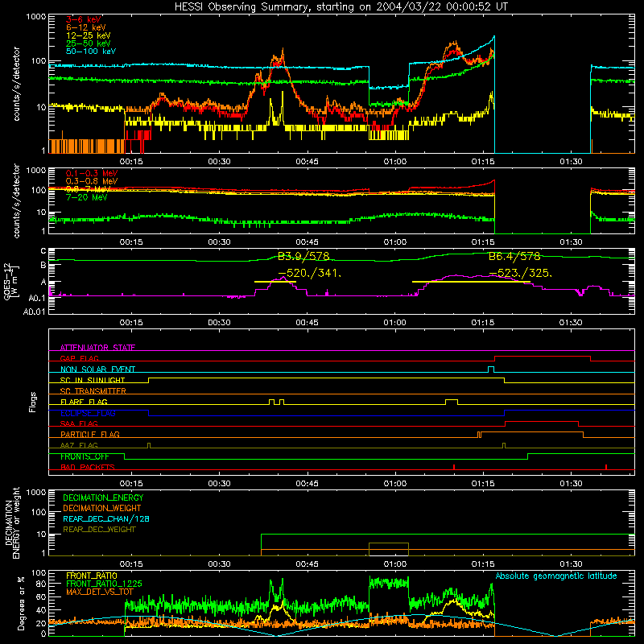The image size is (644, 644).
Task: Click the 0.1-0.3 MeV legend entry
Action: click(92, 173)
